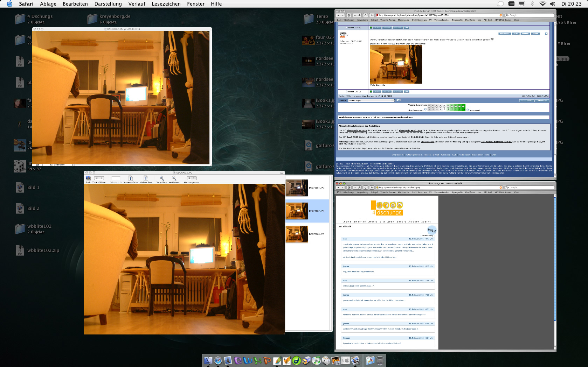This screenshot has width=588, height=367.
Task: Click the 'Volle Bildgröße' link under the forum image
Action: pyautogui.click(x=378, y=85)
